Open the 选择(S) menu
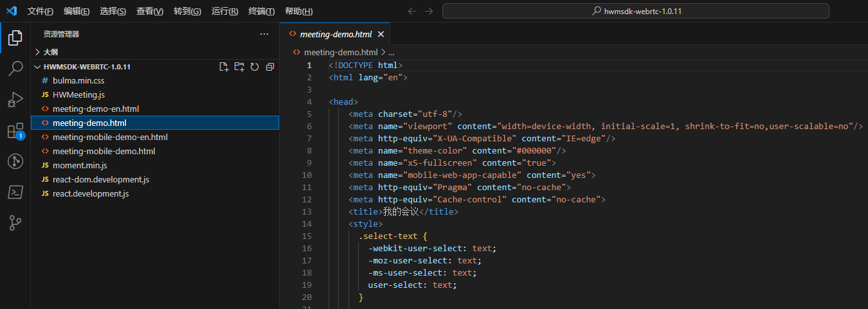The image size is (868, 309). tap(113, 12)
